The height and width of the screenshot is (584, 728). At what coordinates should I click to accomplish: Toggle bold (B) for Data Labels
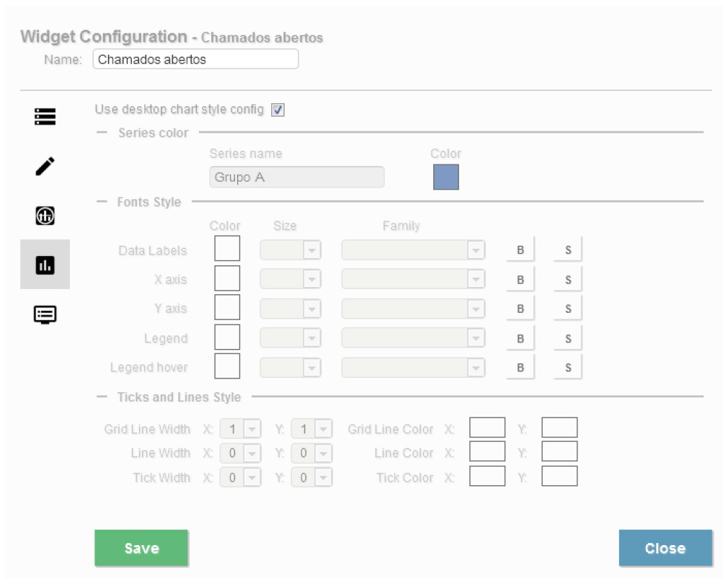(x=520, y=250)
